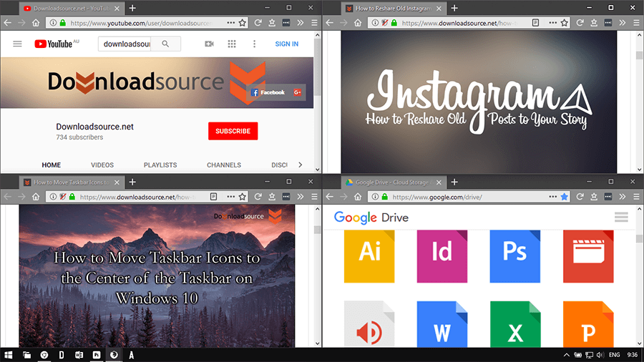Click blue Ps Photoshop file icon
The height and width of the screenshot is (362, 644).
[515, 257]
